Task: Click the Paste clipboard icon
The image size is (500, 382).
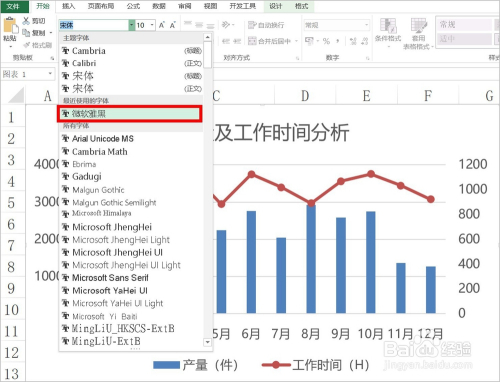Action: coord(10,26)
